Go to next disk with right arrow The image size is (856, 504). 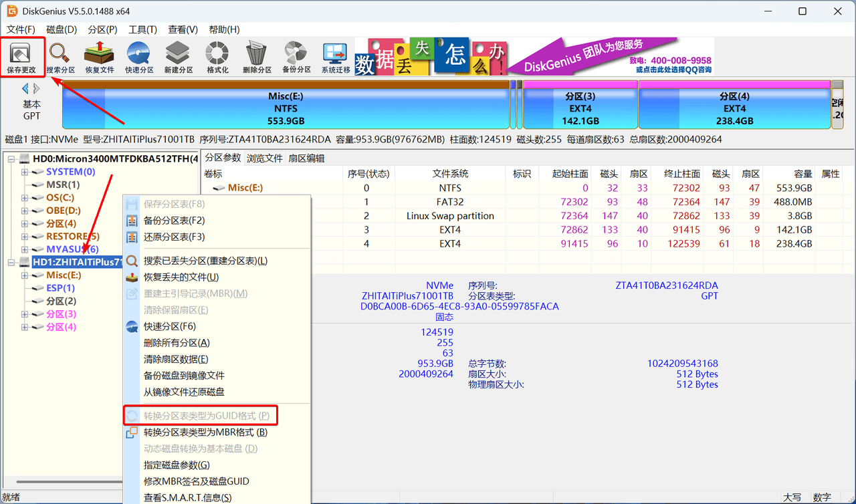coord(36,88)
